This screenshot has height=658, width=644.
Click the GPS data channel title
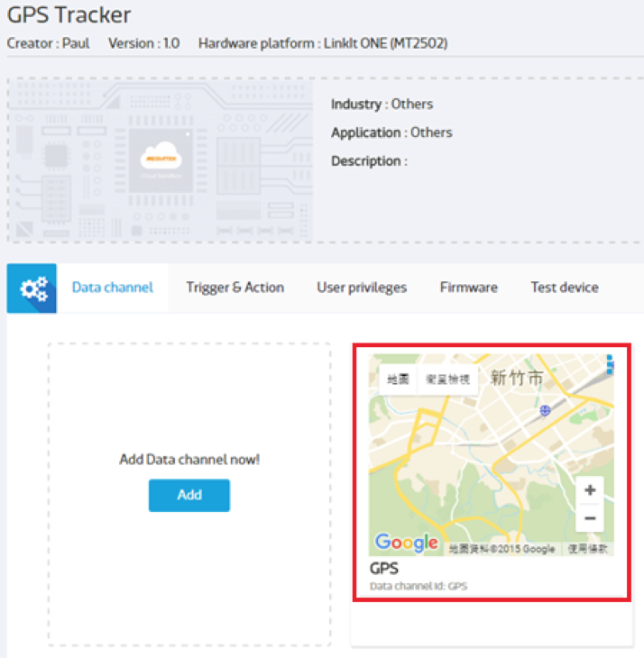(x=383, y=569)
